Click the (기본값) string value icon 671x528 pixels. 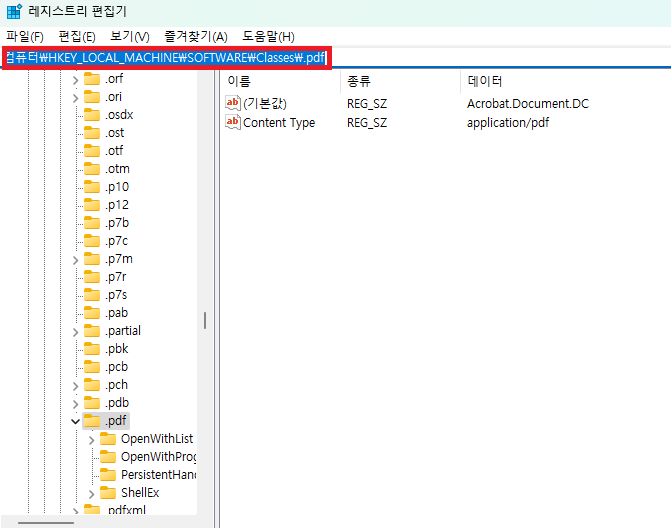(x=233, y=103)
